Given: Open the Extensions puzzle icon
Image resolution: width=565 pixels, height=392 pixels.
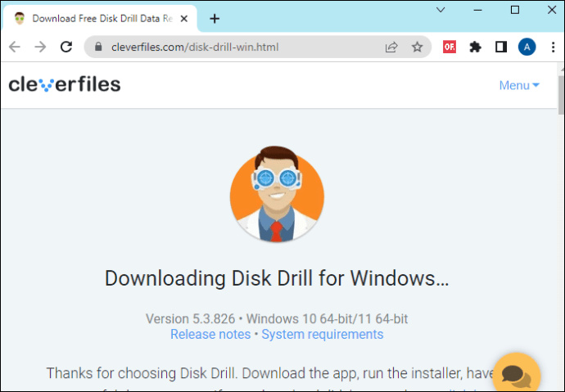Looking at the screenshot, I should (475, 47).
